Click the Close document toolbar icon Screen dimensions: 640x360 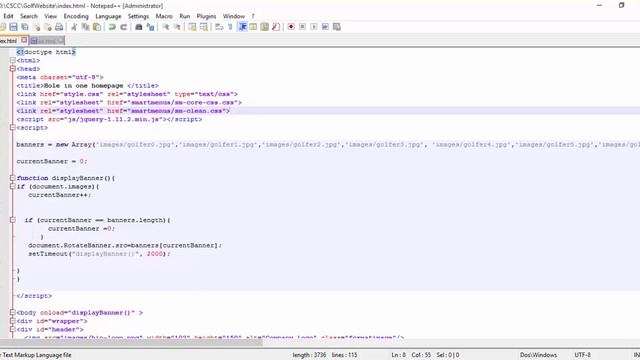coord(37,27)
